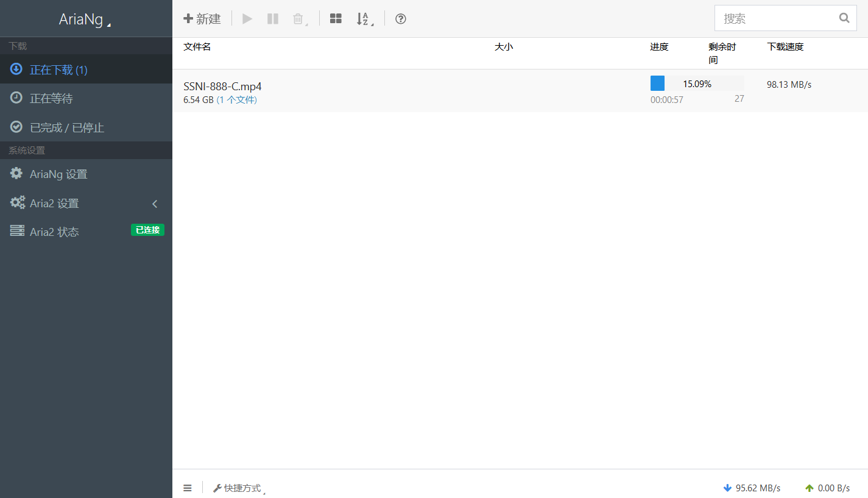The width and height of the screenshot is (868, 498).
Task: Click the 98.13 MB/s task speed
Action: click(x=789, y=85)
